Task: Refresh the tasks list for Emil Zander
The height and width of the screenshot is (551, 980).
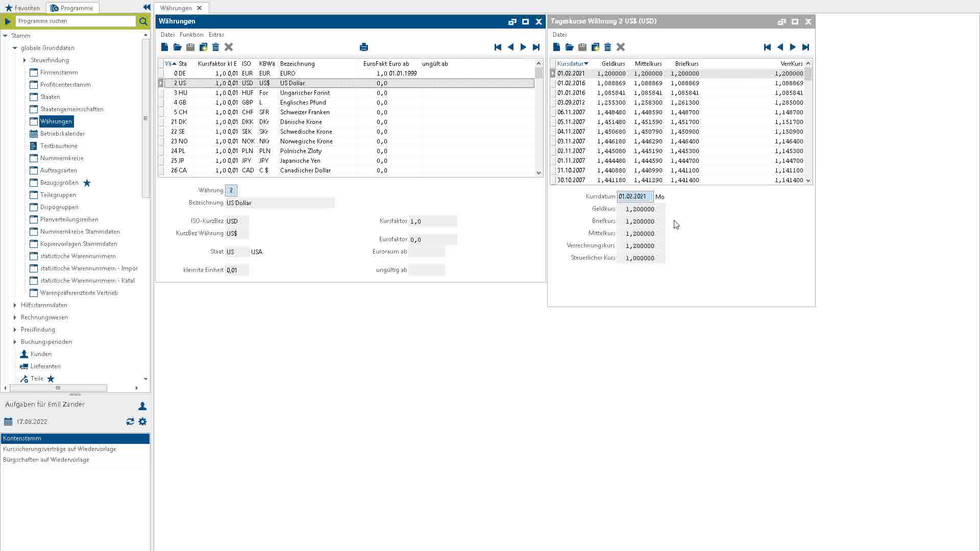Action: [130, 421]
